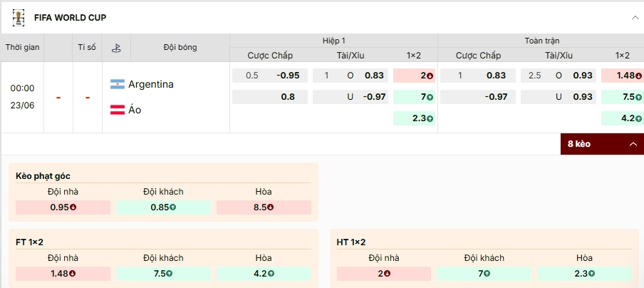This screenshot has height=288, width=644.
Task: Select Hiệp 1 1×2 odds 2
Action: (x=414, y=76)
